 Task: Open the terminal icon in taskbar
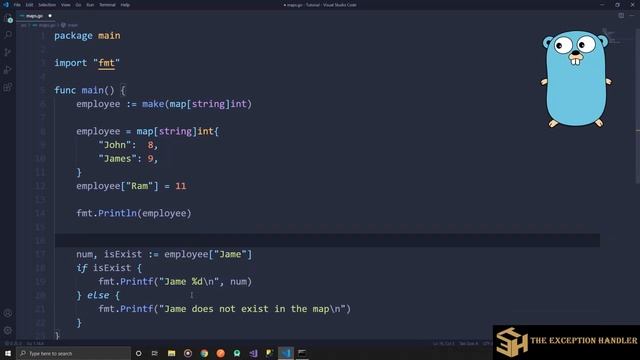click(302, 353)
